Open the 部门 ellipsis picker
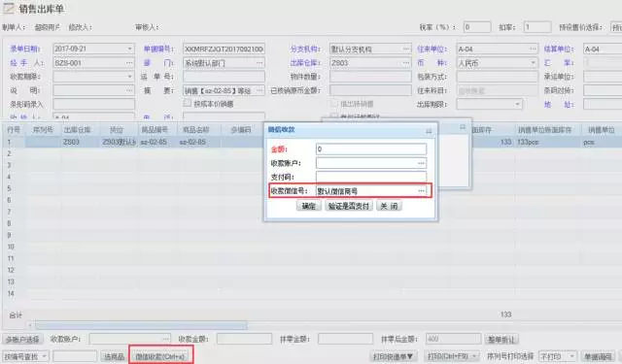The width and height of the screenshot is (622, 364). click(x=259, y=62)
